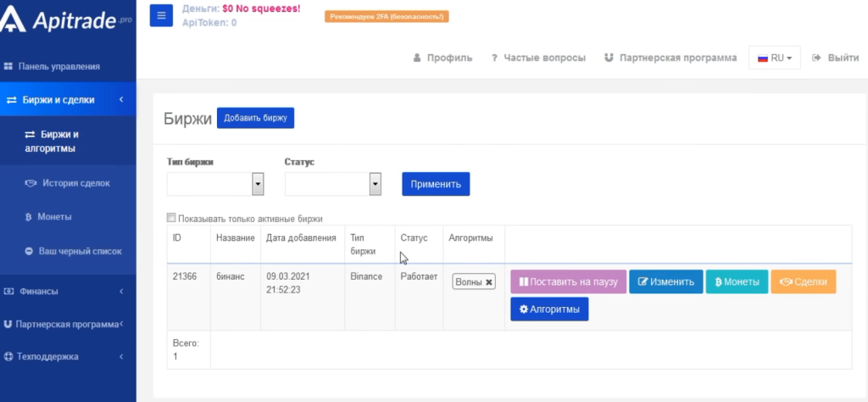The height and width of the screenshot is (402, 868).
Task: Click the Apitrade logo icon
Action: (x=16, y=20)
